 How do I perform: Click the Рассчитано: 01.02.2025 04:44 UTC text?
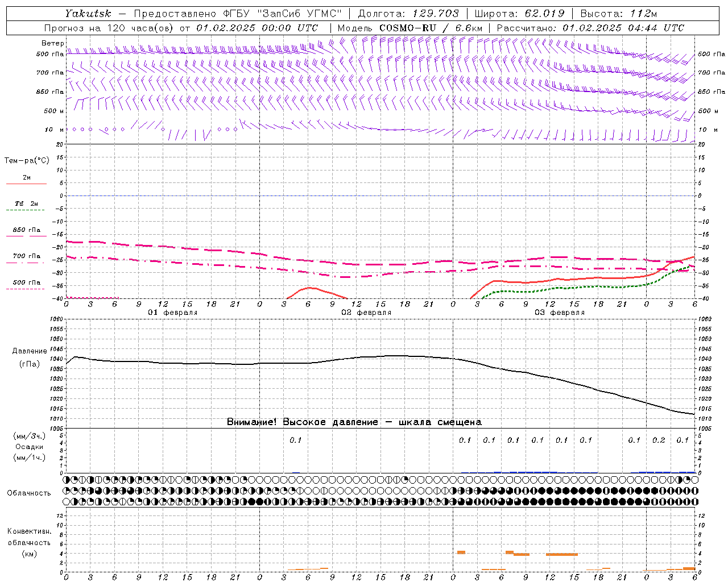tap(590, 28)
